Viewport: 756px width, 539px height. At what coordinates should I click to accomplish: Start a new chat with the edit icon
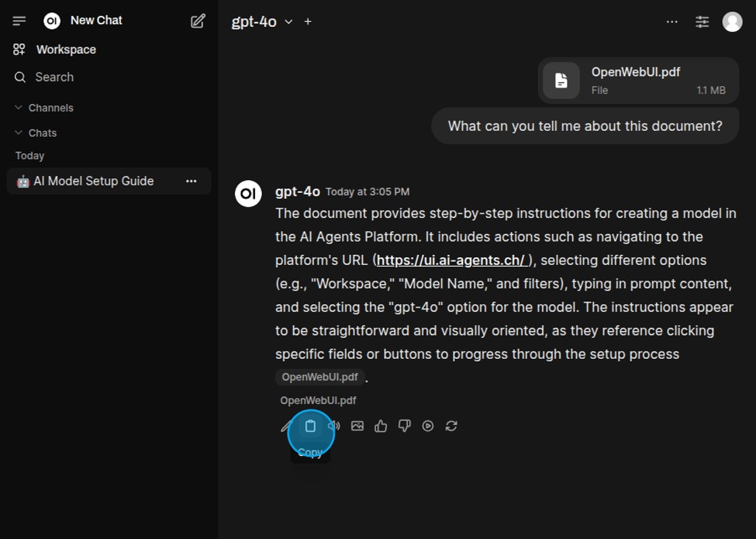pos(198,21)
